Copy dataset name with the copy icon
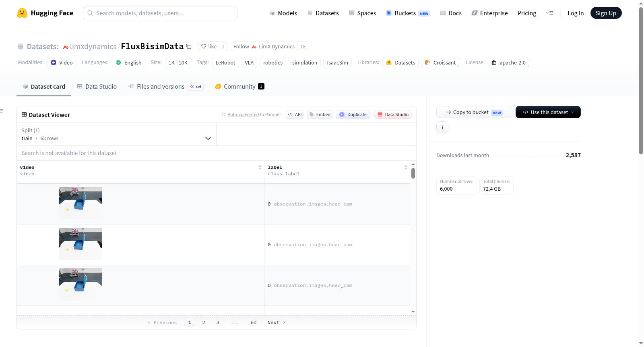The height and width of the screenshot is (347, 644). click(189, 46)
